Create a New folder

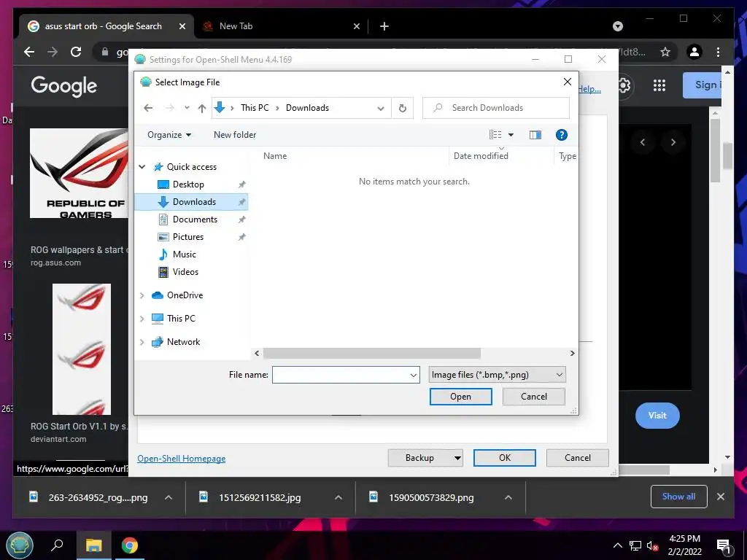235,135
